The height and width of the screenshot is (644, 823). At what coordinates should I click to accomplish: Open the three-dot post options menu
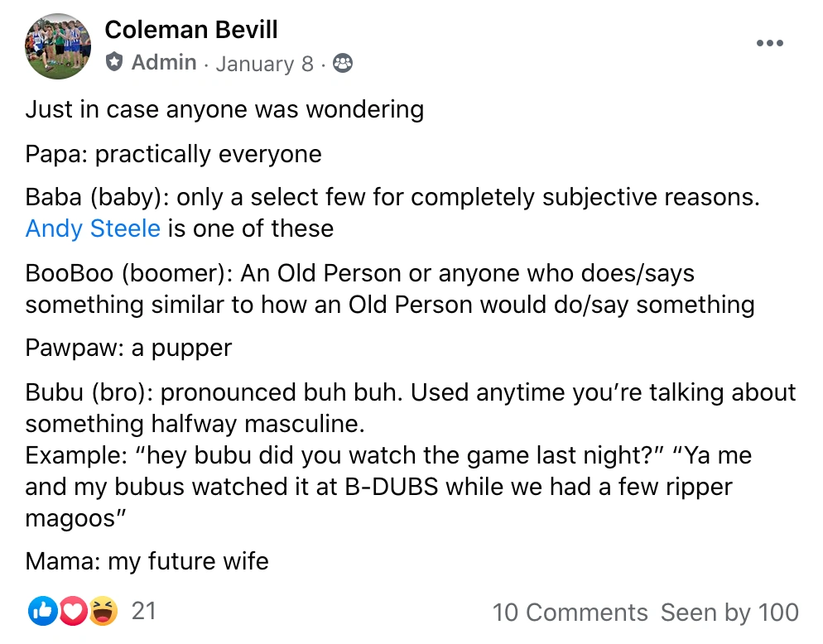769,44
